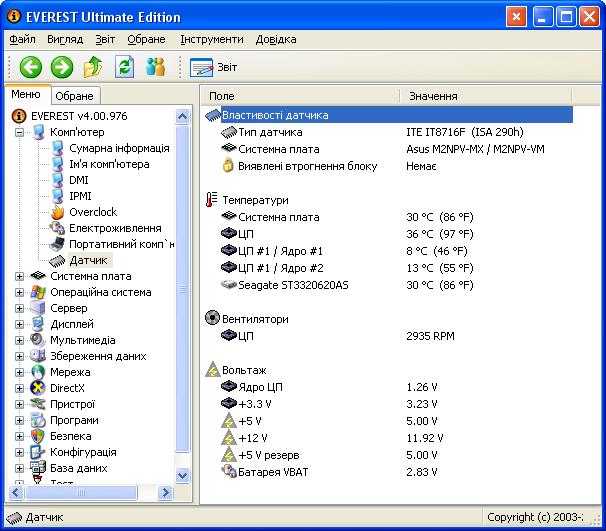Image resolution: width=606 pixels, height=531 pixels.
Task: Click the green Back arrow toolbar icon
Action: (30, 67)
